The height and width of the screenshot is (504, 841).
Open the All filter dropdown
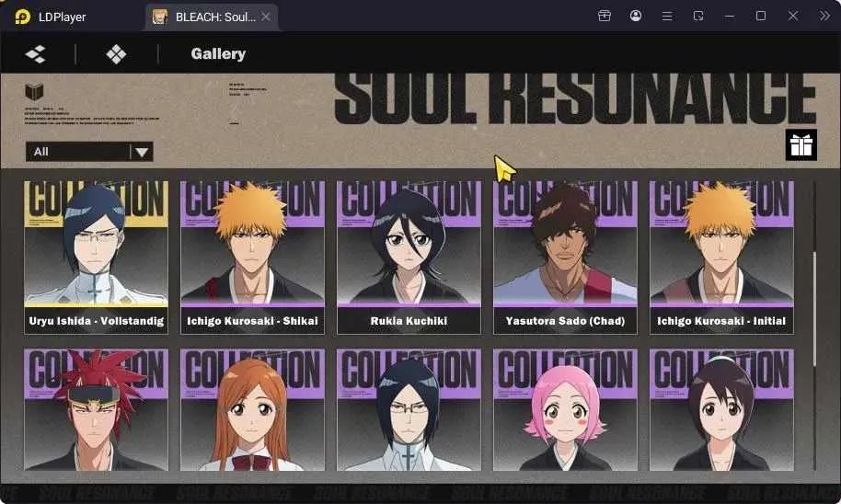(89, 152)
